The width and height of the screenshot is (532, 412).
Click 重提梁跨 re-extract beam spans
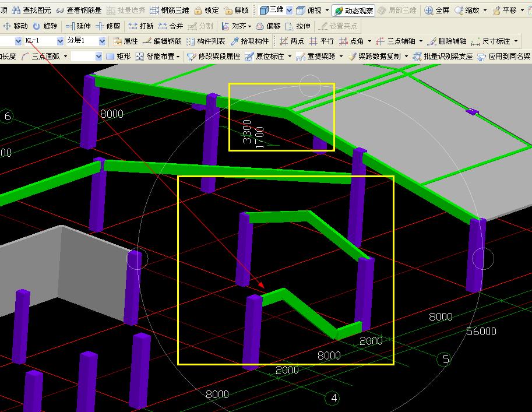pyautogui.click(x=316, y=57)
